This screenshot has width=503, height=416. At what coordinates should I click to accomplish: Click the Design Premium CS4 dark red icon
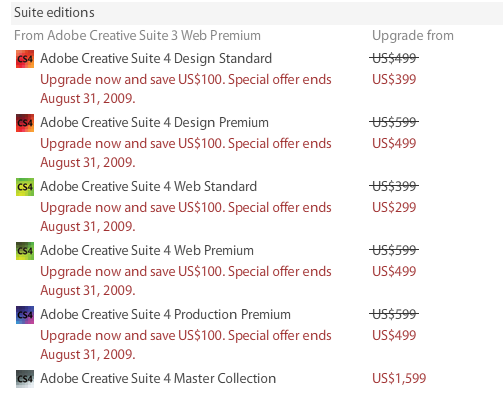click(x=25, y=123)
